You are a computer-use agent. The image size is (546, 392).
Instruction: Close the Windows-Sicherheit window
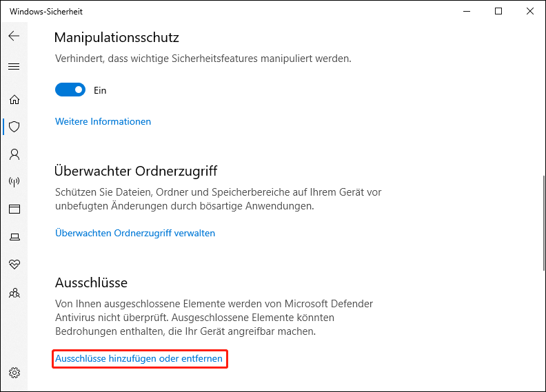coord(529,11)
